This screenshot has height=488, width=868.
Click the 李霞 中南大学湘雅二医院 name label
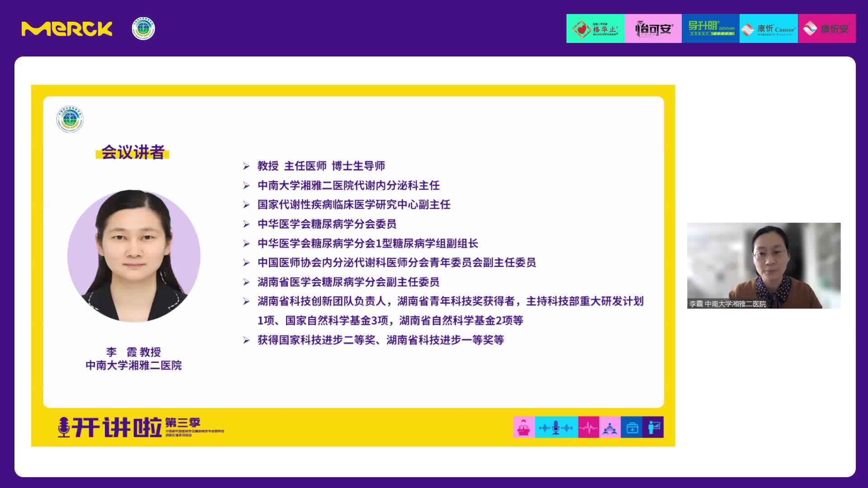coord(727,304)
